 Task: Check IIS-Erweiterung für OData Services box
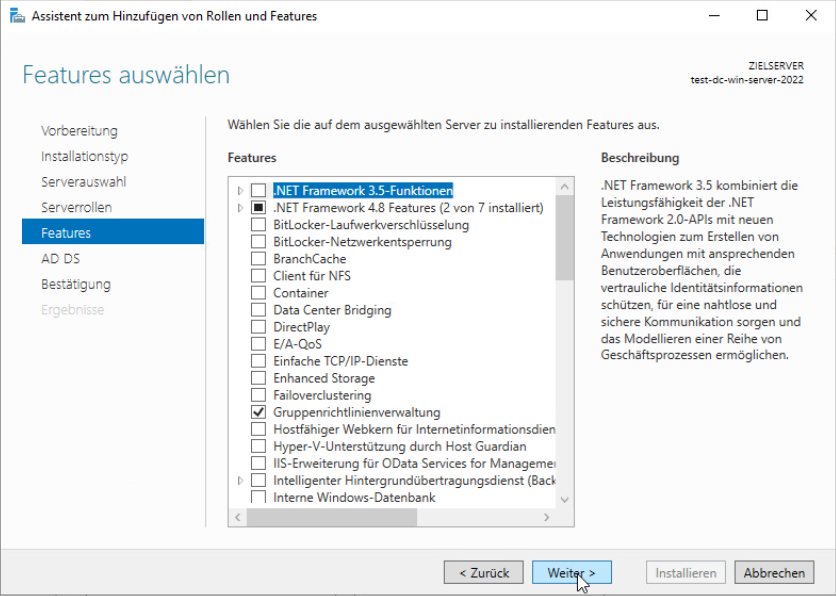[259, 463]
